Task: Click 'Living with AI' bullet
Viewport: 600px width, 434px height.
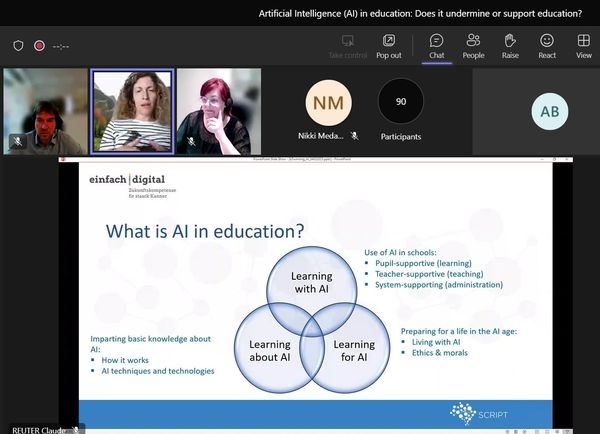Action: point(436,342)
